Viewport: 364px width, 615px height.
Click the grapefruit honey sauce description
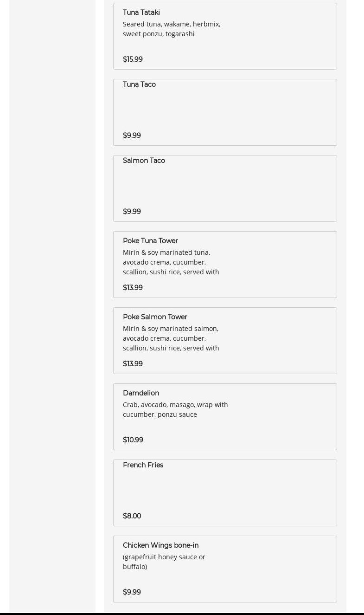point(164,562)
